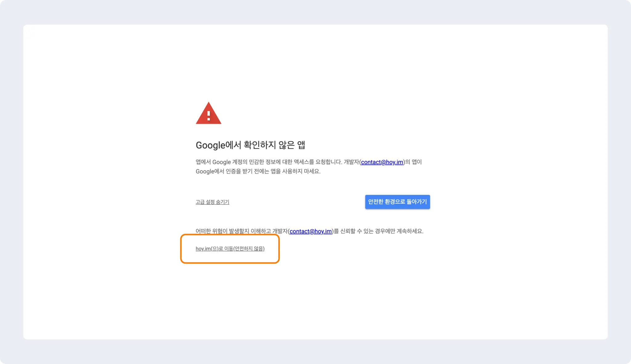Click the phrase 확인하지 않은 in the heading
631x364 pixels.
(269, 145)
